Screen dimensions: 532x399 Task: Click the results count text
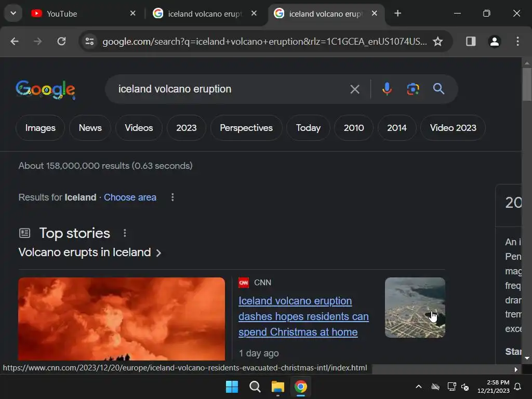tap(105, 166)
